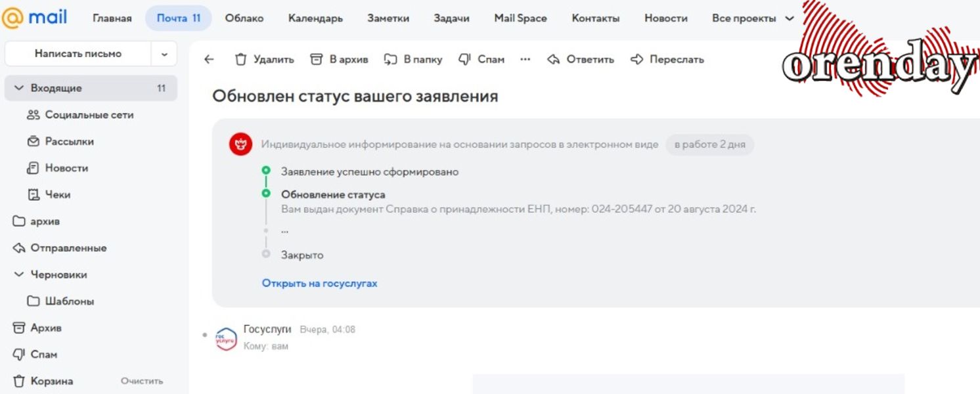Expand the dropdown arrow next to Написать письмо

pos(164,54)
